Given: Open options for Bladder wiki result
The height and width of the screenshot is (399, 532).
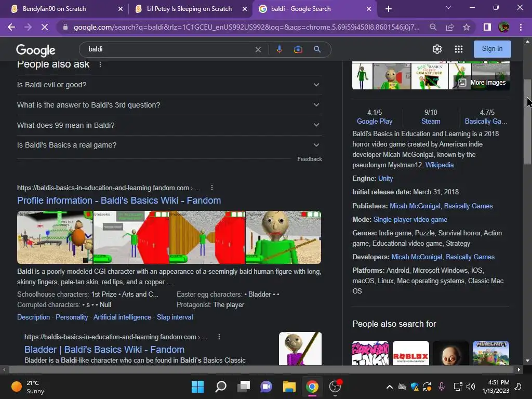Looking at the screenshot, I should [219, 337].
